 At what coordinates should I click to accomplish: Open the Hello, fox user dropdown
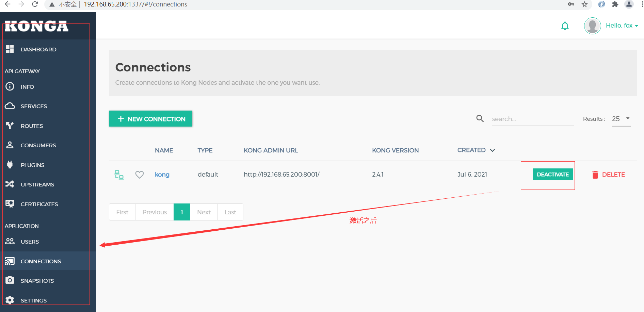[x=622, y=26]
